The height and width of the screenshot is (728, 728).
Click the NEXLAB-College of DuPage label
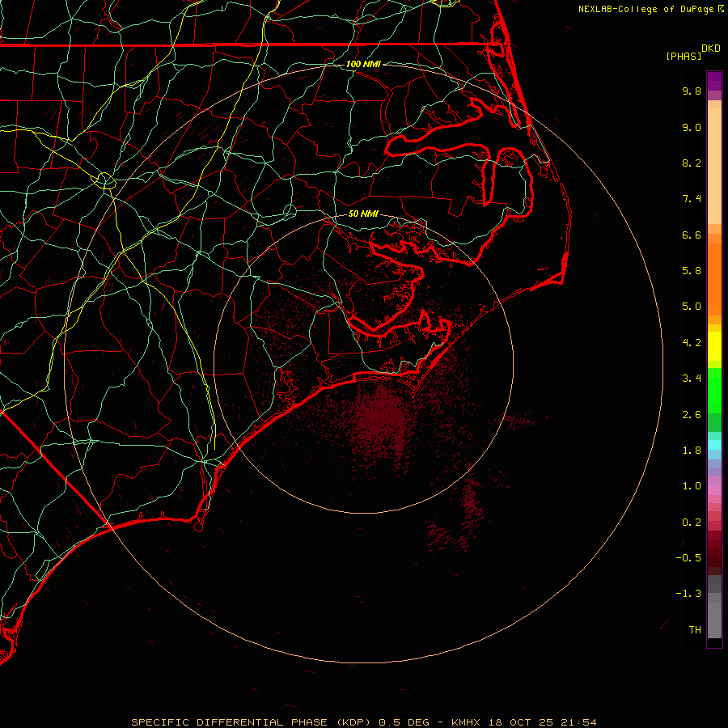(645, 9)
